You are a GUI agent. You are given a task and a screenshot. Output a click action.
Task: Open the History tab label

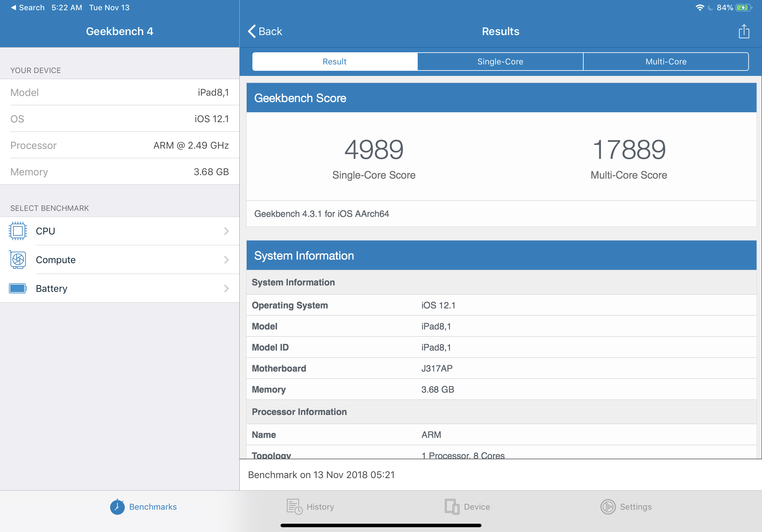[320, 507]
